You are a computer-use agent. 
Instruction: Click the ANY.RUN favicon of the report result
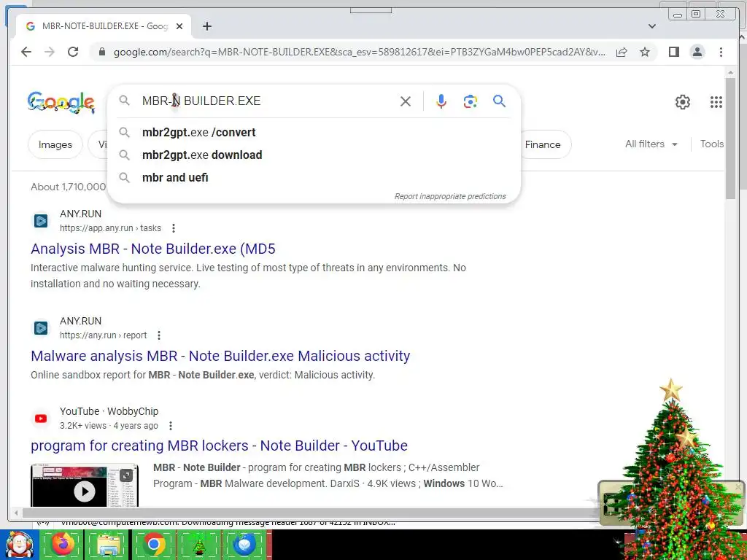coord(41,327)
